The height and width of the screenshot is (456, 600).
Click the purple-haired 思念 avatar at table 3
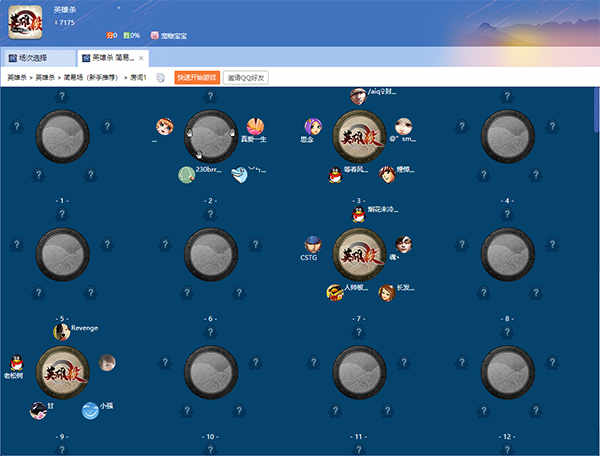point(313,127)
